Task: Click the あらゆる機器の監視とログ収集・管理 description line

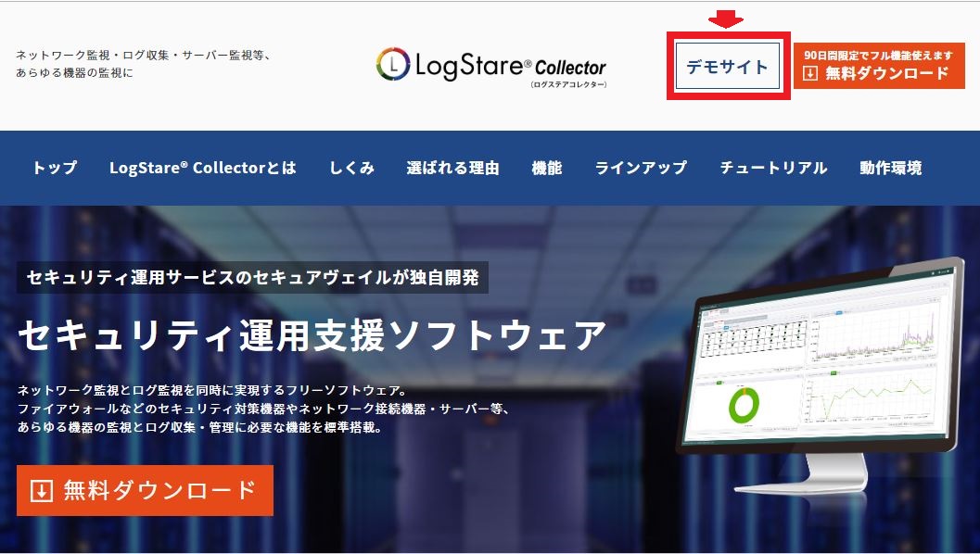Action: coord(200,428)
